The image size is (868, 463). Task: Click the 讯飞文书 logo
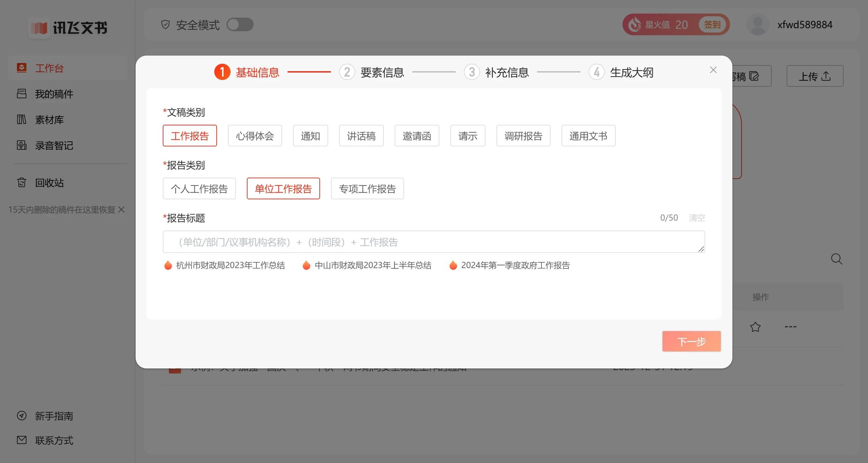[68, 27]
